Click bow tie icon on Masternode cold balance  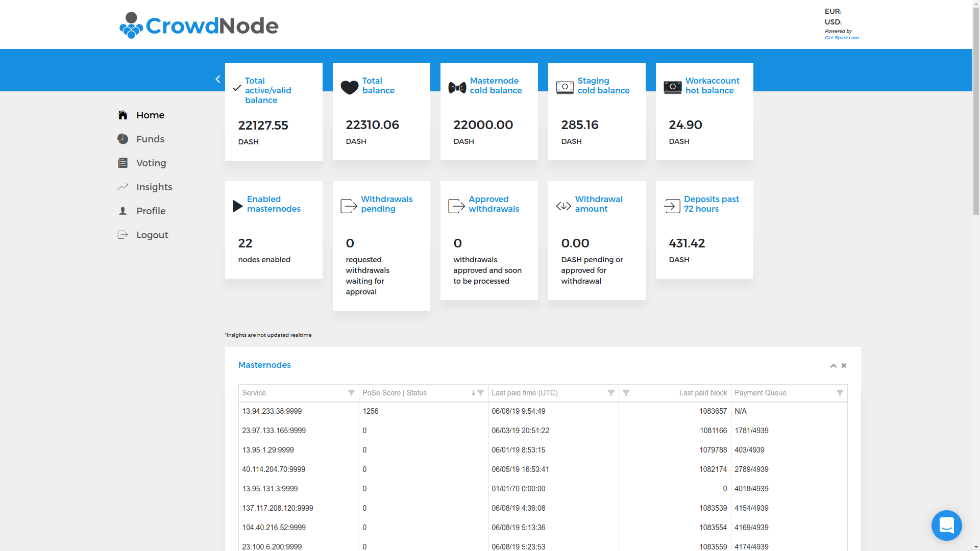[x=457, y=87]
